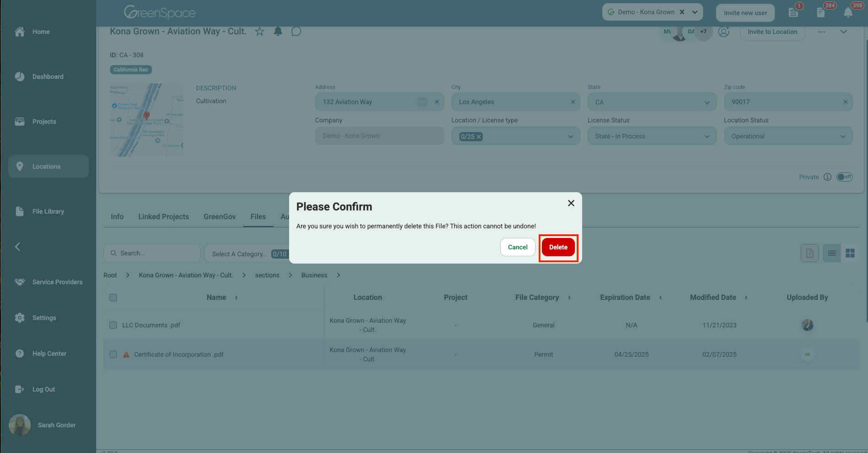Check the LLC Documents .pdf checkbox
868x453 pixels.
(113, 325)
